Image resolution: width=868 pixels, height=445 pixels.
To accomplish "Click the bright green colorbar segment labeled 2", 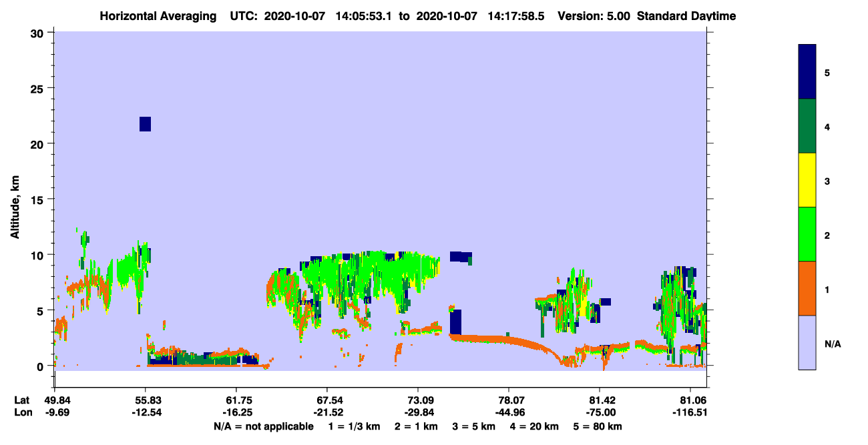I will pos(807,234).
